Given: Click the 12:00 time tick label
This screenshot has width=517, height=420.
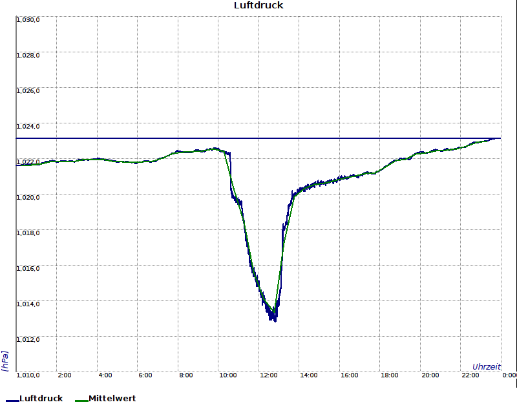Looking at the screenshot, I should 268,375.
